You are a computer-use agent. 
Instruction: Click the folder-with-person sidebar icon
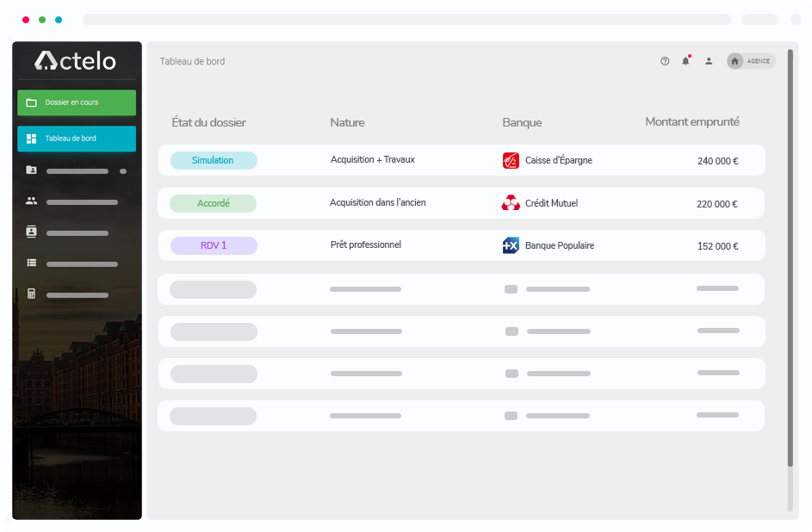pos(32,170)
